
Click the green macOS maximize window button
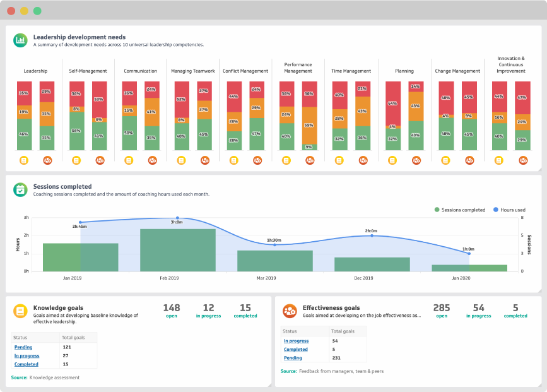coord(37,11)
